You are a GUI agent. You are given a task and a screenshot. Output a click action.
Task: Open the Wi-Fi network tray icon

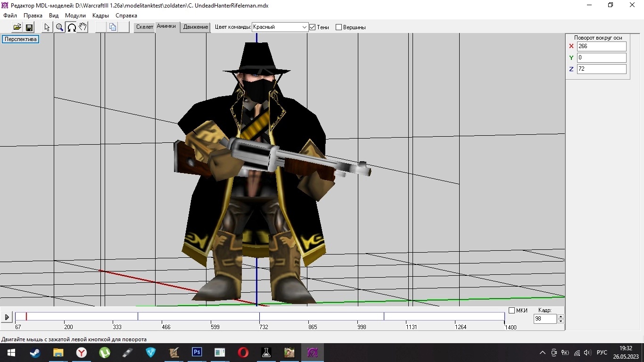577,353
